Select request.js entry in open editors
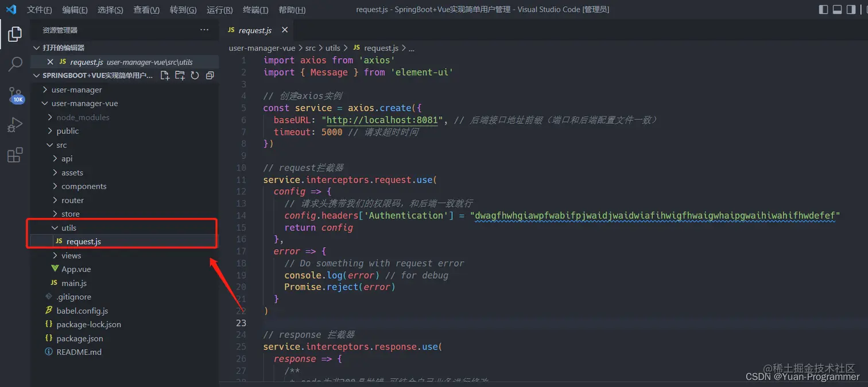The width and height of the screenshot is (868, 387). (125, 62)
